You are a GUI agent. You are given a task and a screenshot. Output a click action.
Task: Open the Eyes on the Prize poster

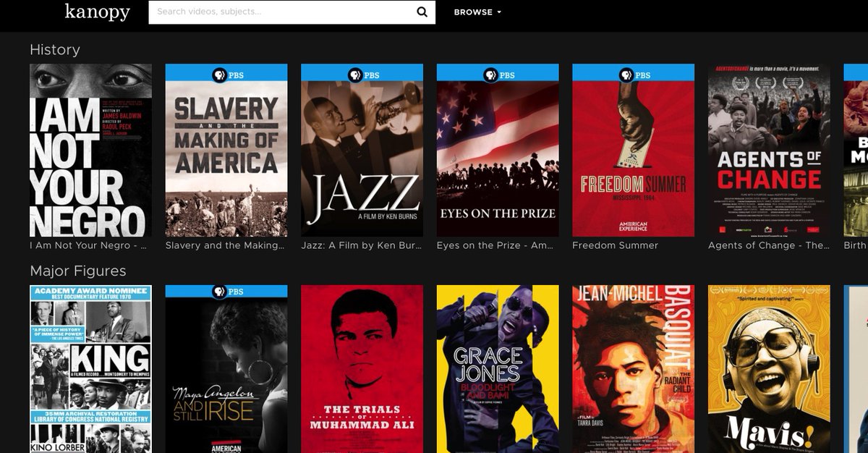[498, 150]
